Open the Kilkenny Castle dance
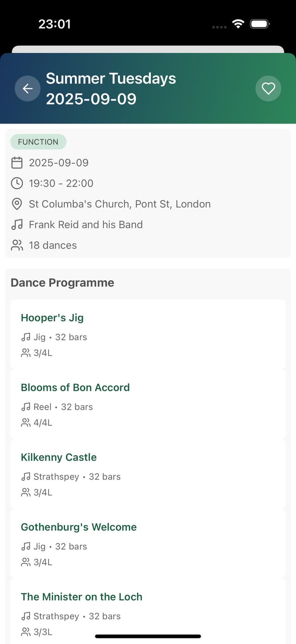Viewport: 296px width, 644px height. tap(59, 457)
